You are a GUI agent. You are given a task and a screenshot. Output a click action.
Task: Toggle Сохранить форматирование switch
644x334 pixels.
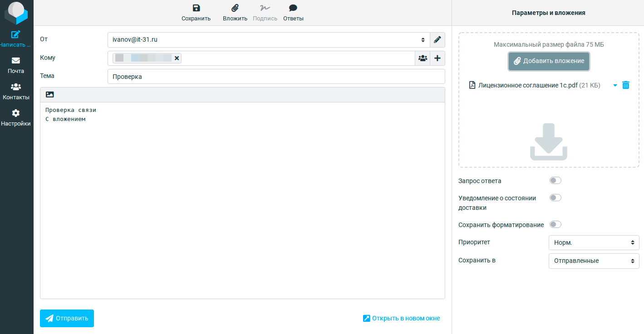click(x=556, y=224)
